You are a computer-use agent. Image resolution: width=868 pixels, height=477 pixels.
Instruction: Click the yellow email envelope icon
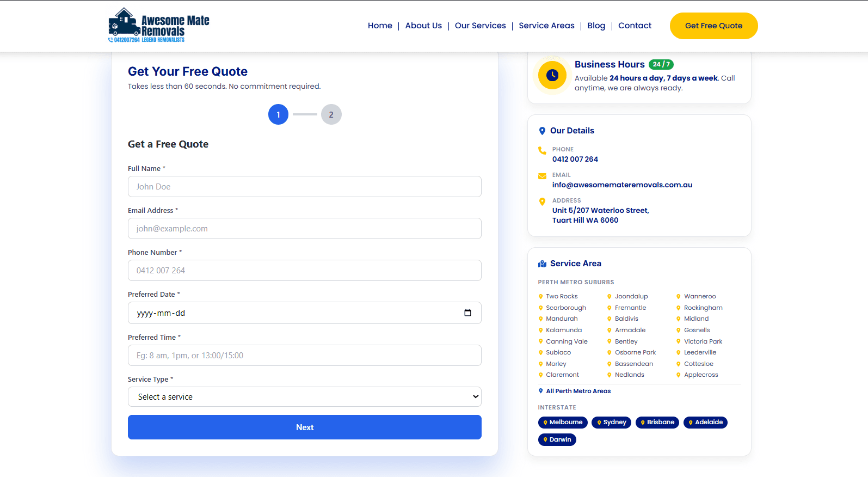point(542,176)
